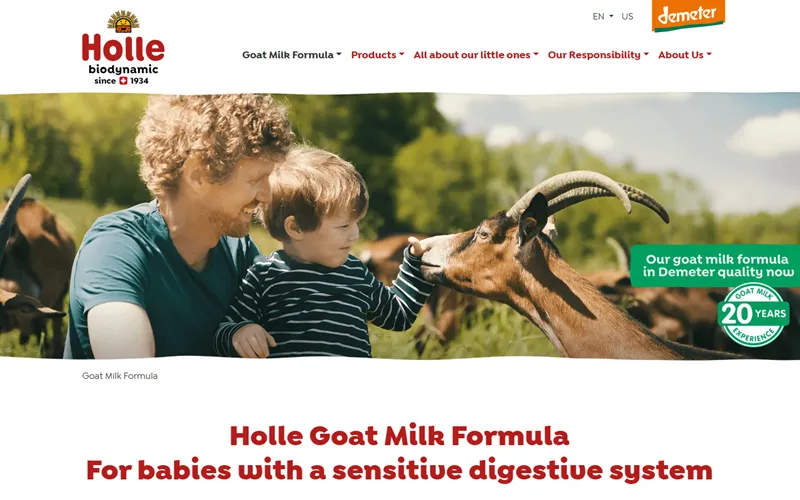
Task: Click the hero image of father and child
Action: (400, 226)
